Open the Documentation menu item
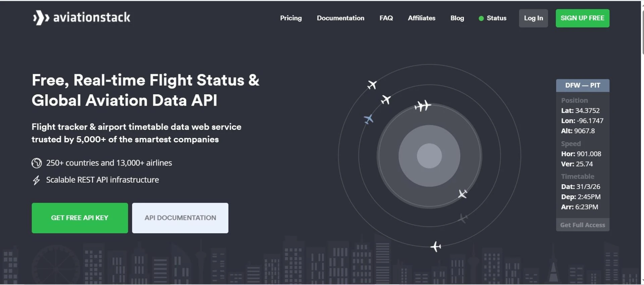This screenshot has width=644, height=285. 340,18
